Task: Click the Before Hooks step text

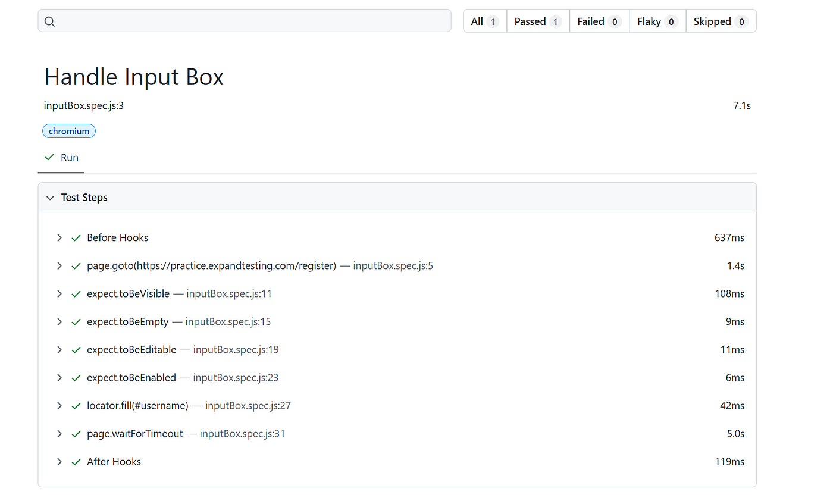Action: click(x=117, y=238)
